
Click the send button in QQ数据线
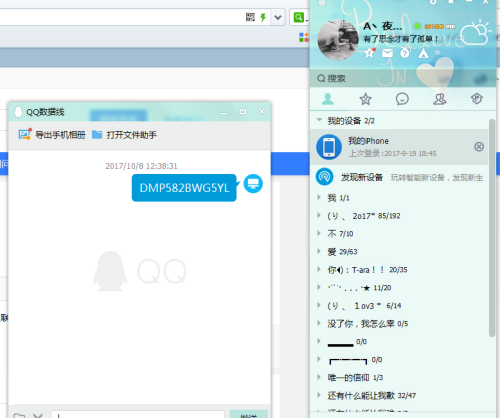[249, 414]
